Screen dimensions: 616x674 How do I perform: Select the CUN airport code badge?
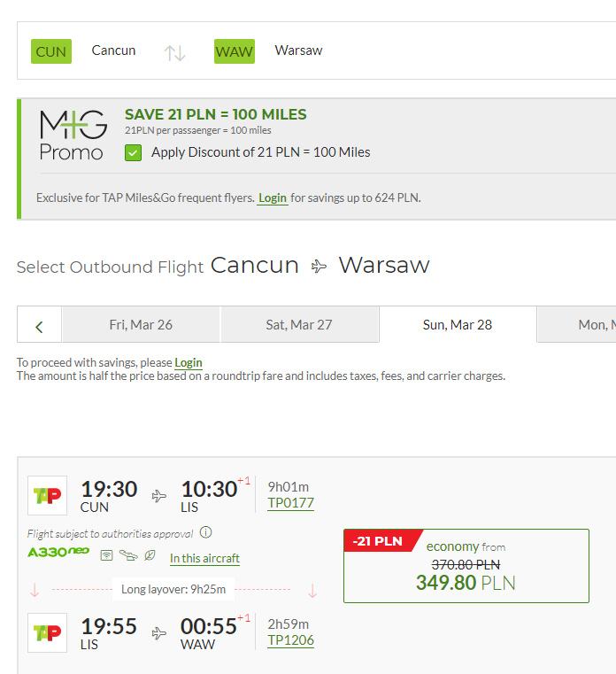point(51,51)
